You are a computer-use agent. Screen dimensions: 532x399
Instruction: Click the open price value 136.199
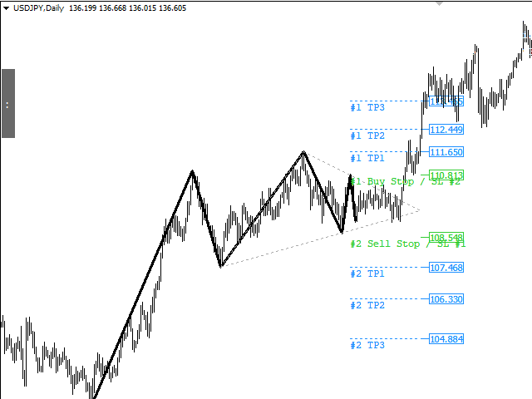click(83, 8)
